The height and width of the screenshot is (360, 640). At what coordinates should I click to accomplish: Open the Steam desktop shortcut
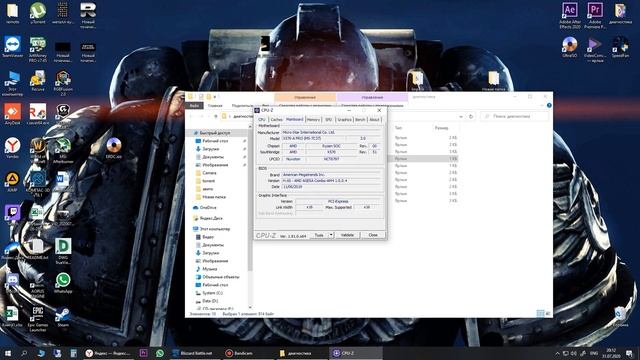[x=63, y=317]
